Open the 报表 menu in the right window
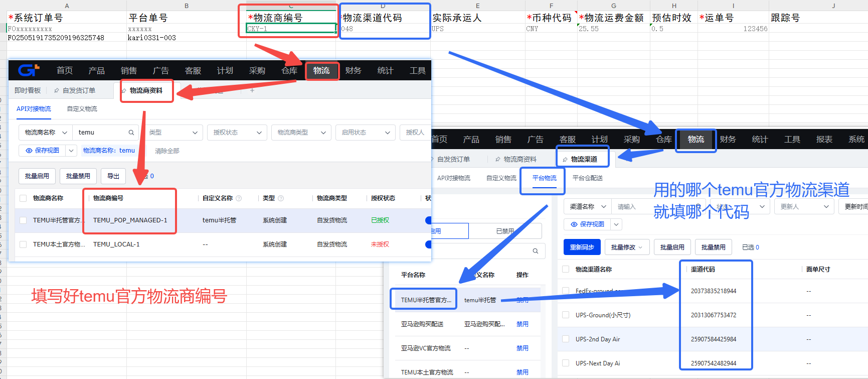Screen dimensions: 868x379 pos(824,140)
